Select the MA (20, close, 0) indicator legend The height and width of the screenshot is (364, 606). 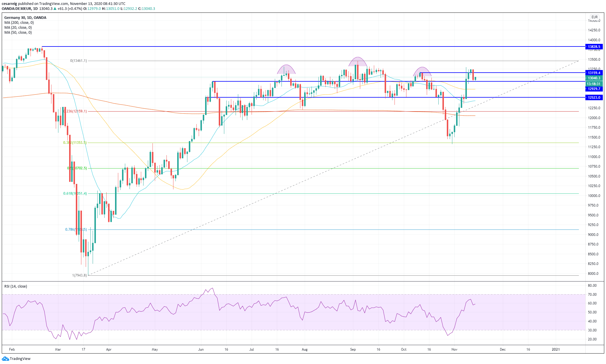pyautogui.click(x=18, y=28)
